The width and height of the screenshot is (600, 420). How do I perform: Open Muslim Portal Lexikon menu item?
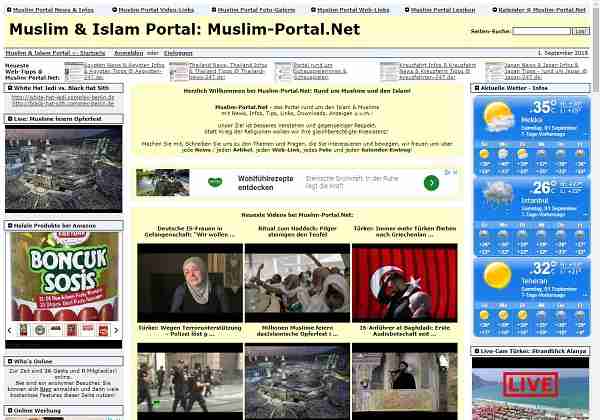coord(443,10)
